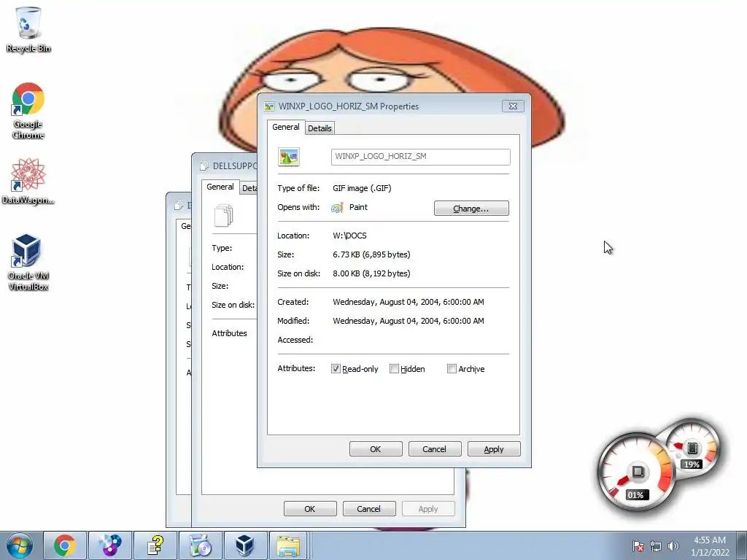
Task: Click the location value W:\DOCS
Action: pyautogui.click(x=349, y=236)
